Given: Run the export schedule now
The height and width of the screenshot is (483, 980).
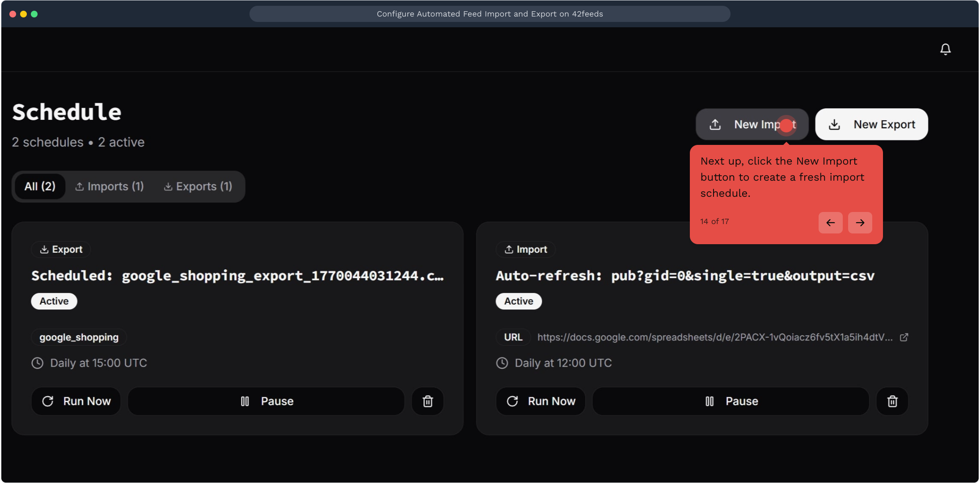Looking at the screenshot, I should 76,401.
